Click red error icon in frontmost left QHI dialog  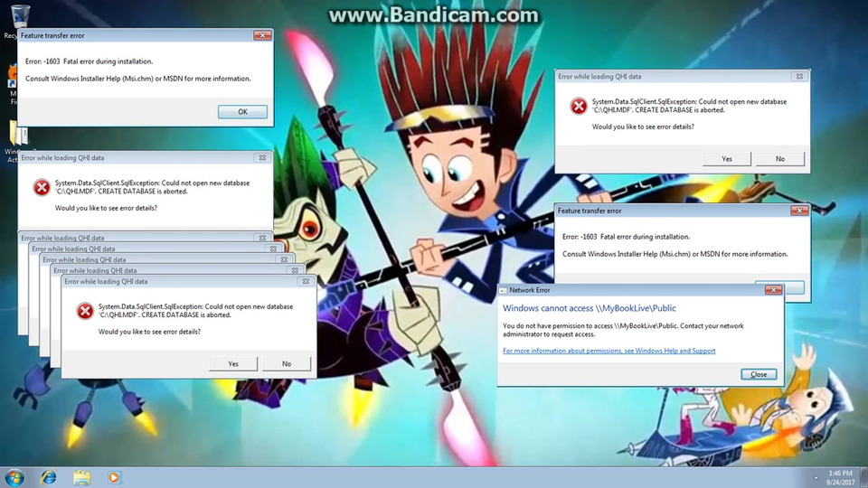coord(85,310)
